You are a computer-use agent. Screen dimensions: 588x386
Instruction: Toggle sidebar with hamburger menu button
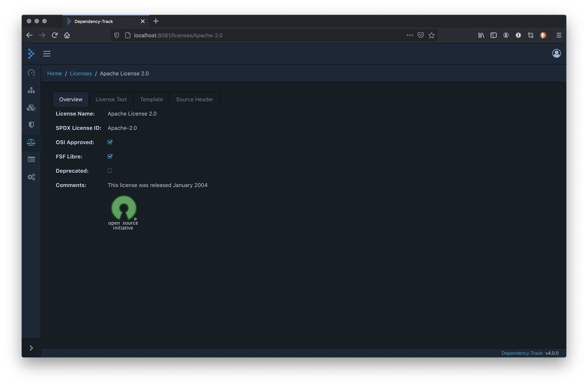tap(47, 54)
